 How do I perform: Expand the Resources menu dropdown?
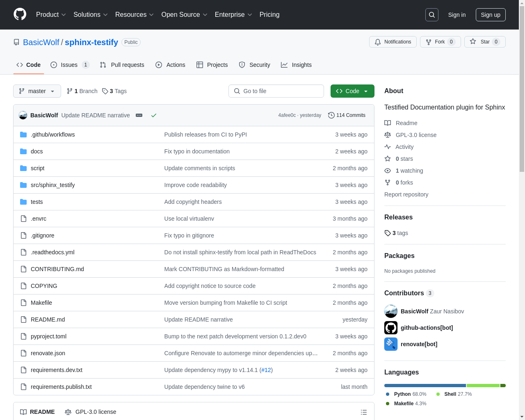tap(135, 15)
